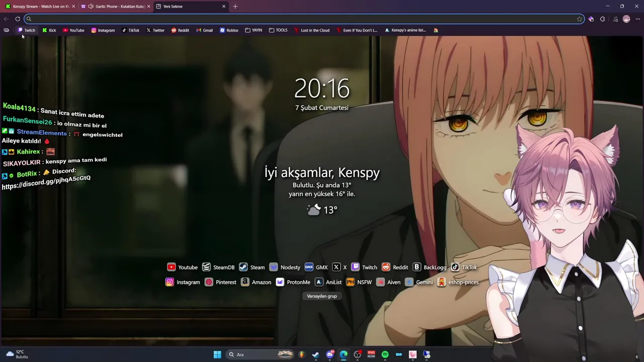Open the Nodesty shortcut tile
The image size is (644, 362).
pyautogui.click(x=284, y=267)
